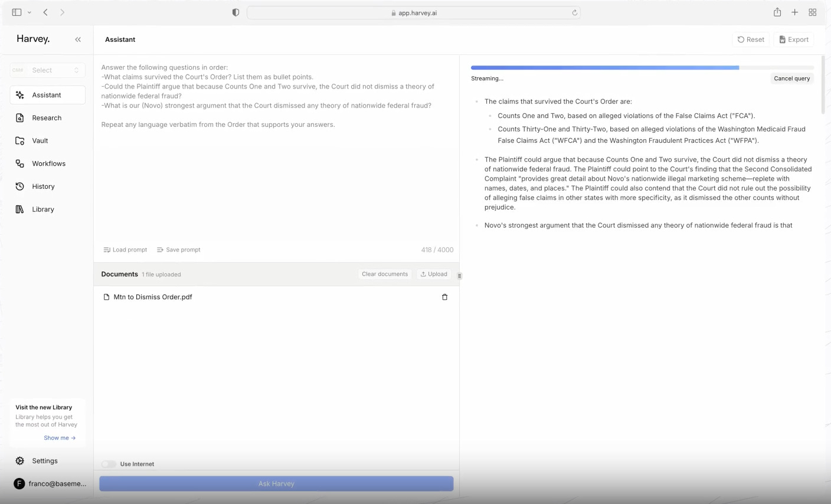The width and height of the screenshot is (831, 504).
Task: Go forward in the browser
Action: click(62, 12)
